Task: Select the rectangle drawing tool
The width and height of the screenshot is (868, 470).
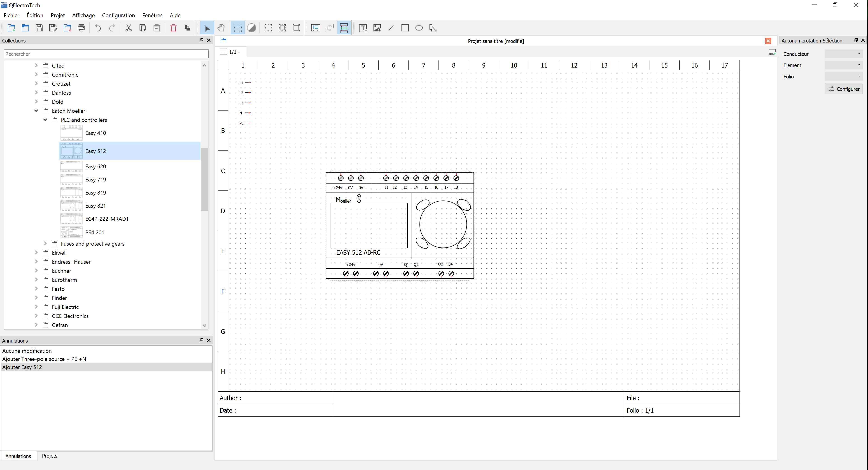Action: point(405,28)
